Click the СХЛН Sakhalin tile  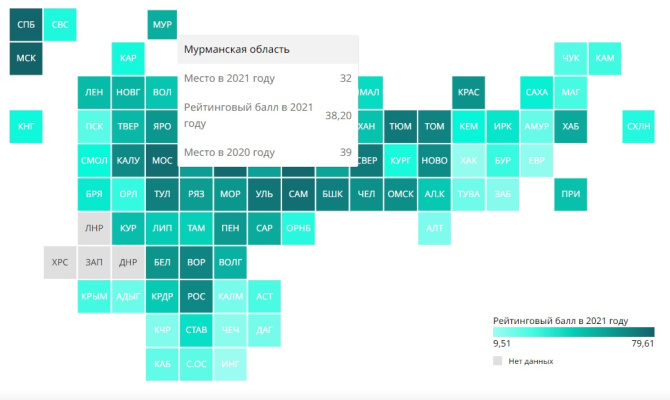(x=638, y=126)
